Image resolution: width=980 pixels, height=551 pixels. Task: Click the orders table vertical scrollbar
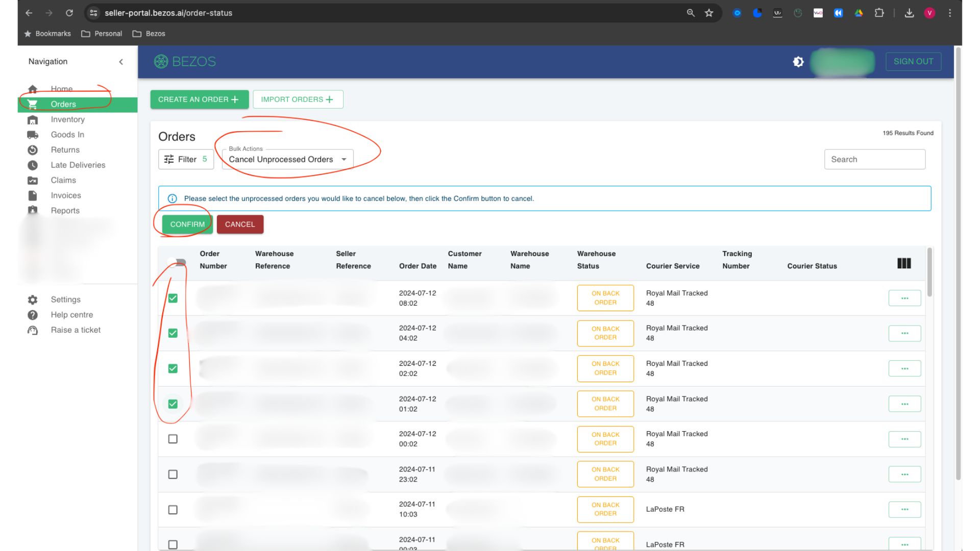929,272
